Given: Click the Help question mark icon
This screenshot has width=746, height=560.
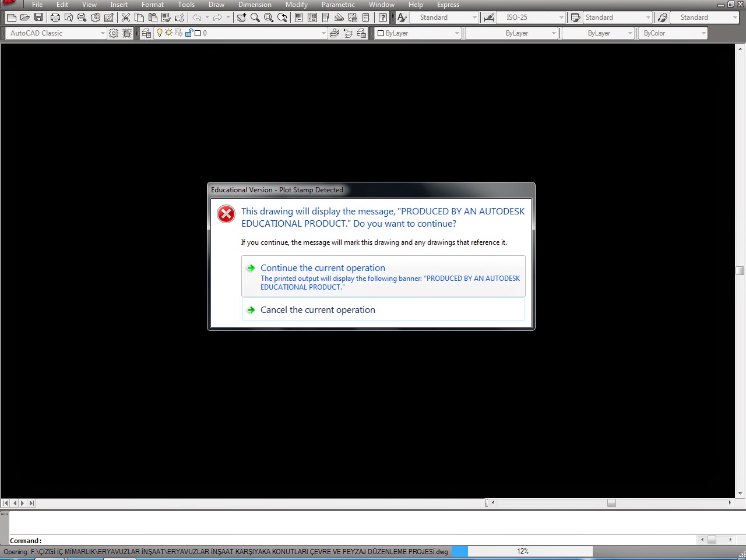Looking at the screenshot, I should tap(382, 17).
